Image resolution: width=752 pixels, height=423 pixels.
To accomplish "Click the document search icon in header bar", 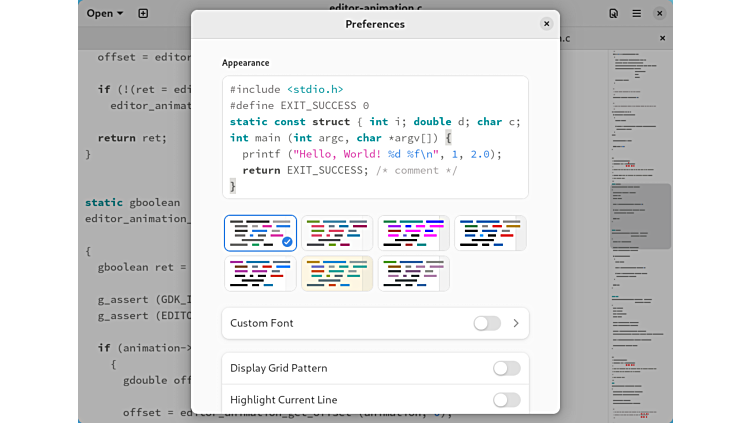I will coord(613,13).
